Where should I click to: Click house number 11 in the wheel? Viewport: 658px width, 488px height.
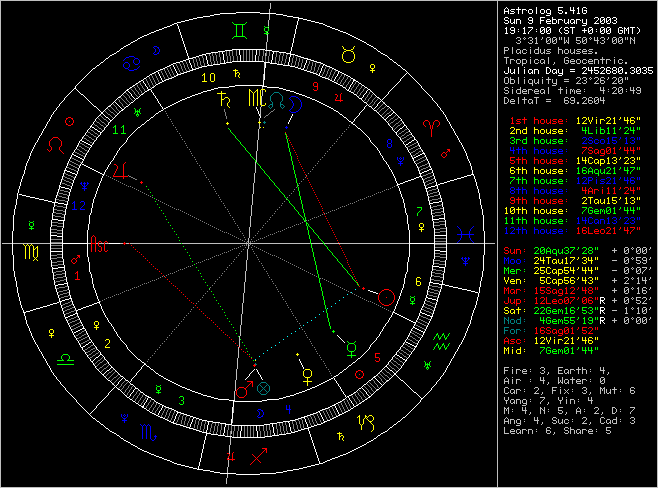click(x=120, y=130)
